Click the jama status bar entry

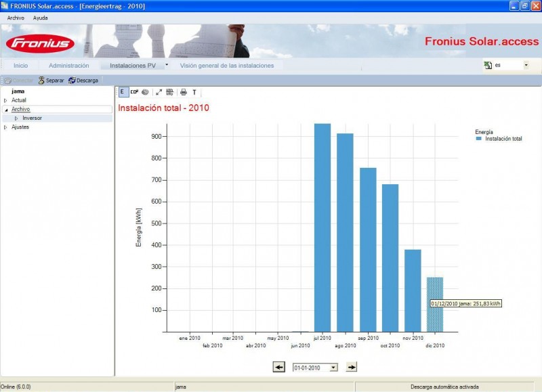(x=181, y=387)
